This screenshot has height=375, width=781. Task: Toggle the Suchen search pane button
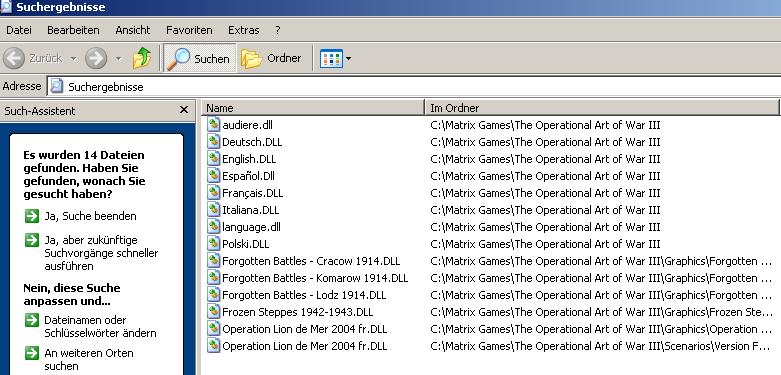click(x=199, y=58)
